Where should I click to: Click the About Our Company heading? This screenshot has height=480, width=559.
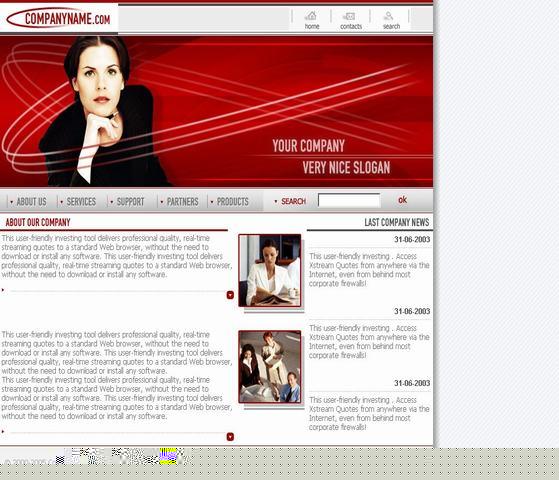click(x=38, y=223)
